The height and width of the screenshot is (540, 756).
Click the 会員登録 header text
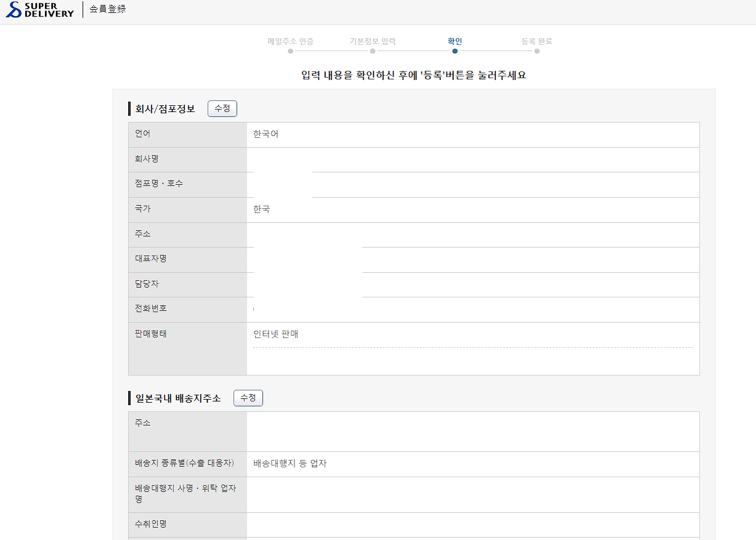[x=108, y=9]
